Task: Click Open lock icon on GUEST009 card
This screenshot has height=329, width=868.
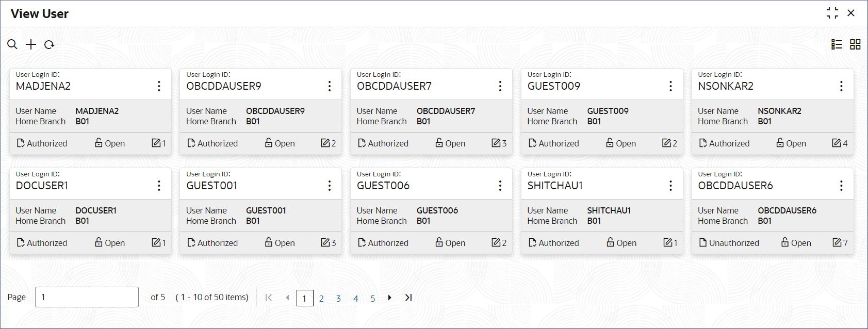Action: 610,142
